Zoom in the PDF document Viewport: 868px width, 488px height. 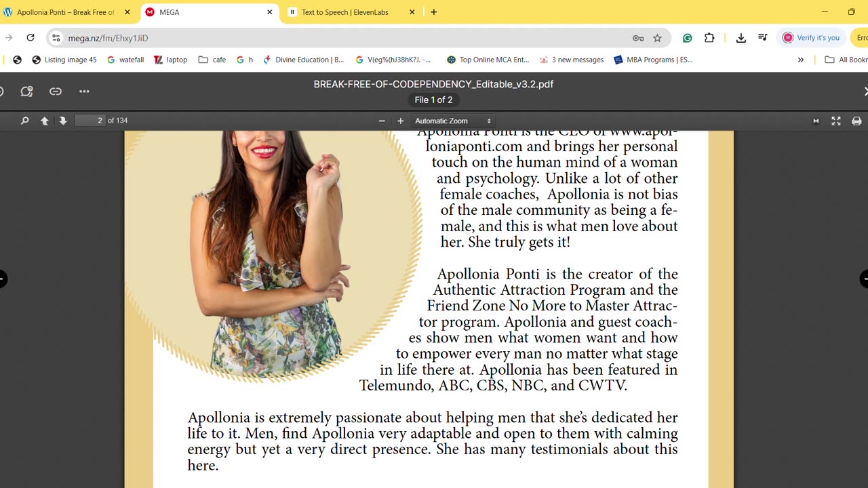(x=401, y=121)
